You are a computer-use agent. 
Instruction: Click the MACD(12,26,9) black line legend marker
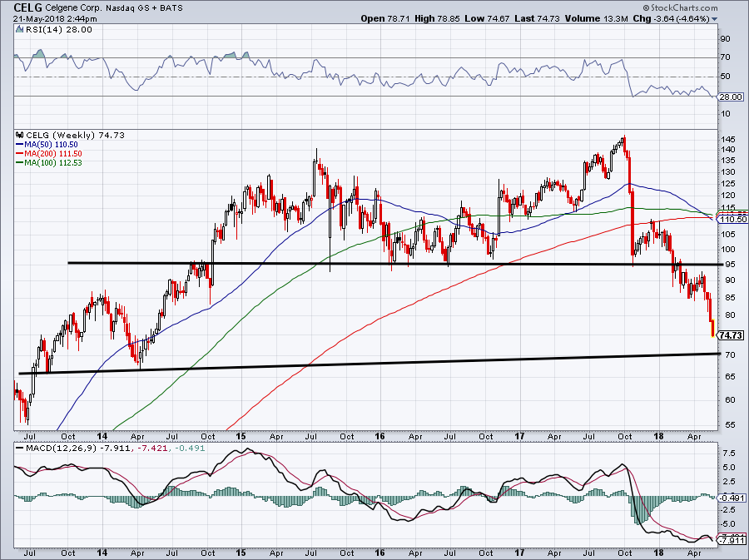[x=19, y=448]
